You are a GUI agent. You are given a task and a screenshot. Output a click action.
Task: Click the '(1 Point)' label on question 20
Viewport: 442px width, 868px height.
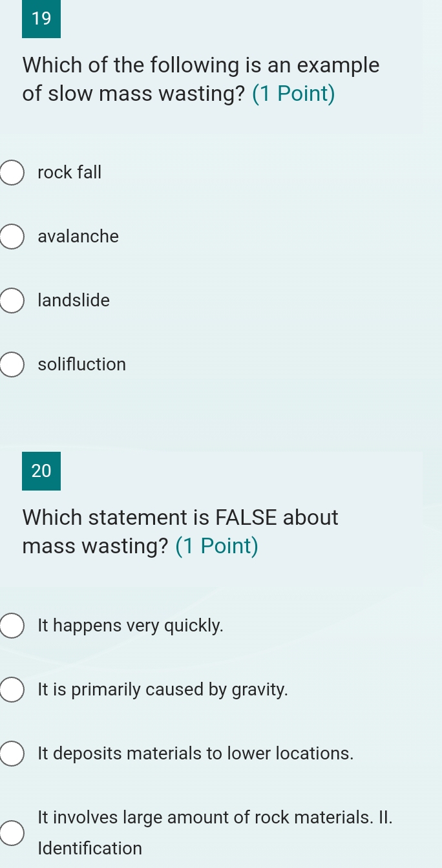pos(218,546)
